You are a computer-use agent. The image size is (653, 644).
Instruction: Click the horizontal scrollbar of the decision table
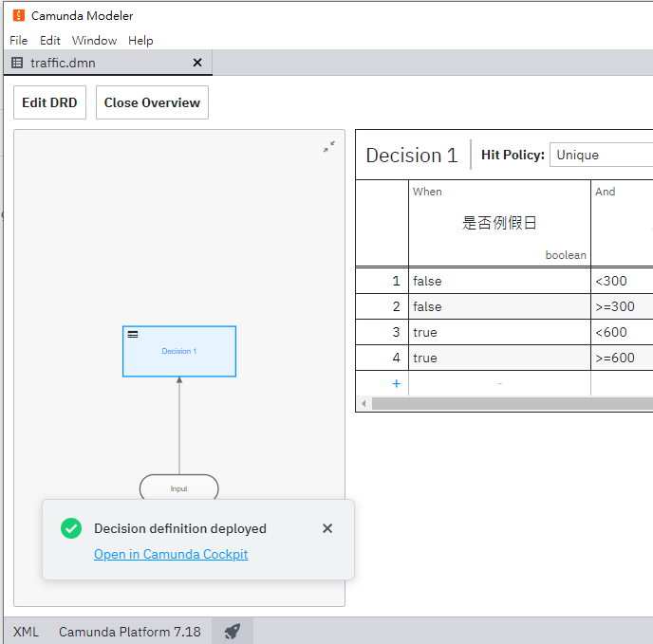[x=513, y=403]
